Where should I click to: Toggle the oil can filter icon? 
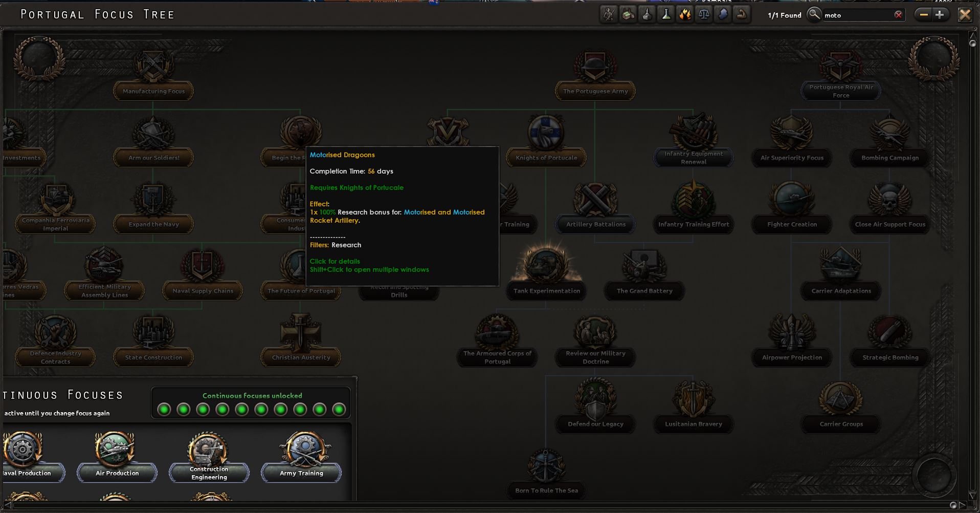click(647, 14)
